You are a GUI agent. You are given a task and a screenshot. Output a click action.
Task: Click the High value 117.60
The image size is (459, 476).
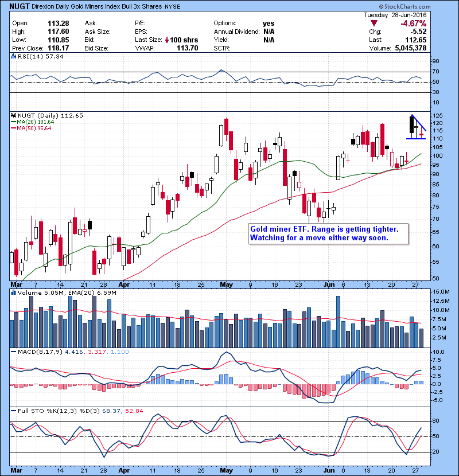pyautogui.click(x=59, y=32)
